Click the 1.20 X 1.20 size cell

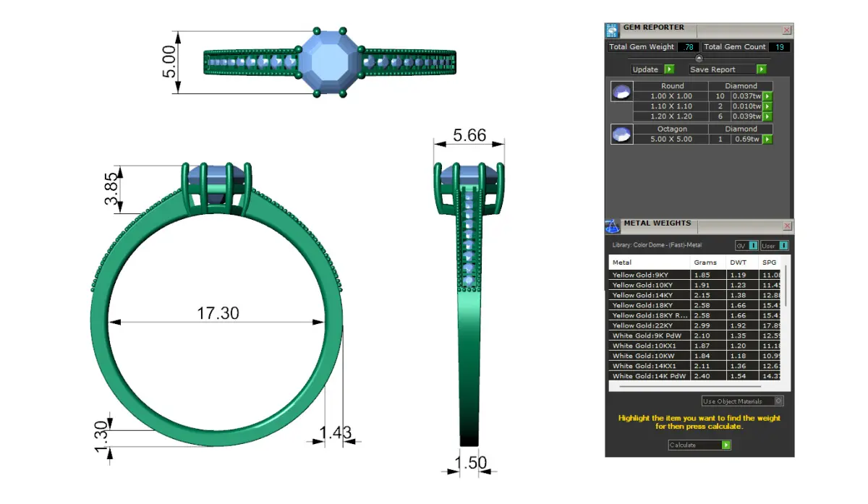[671, 116]
